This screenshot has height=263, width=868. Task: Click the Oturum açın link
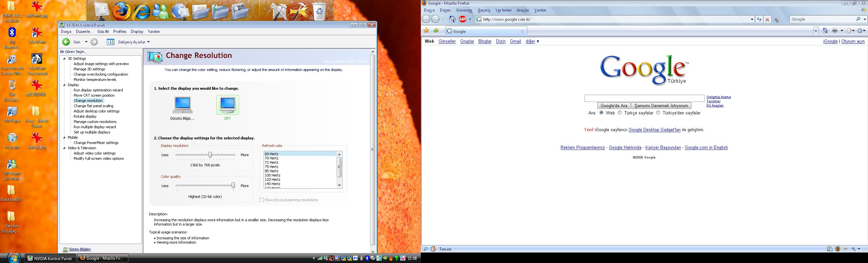coord(853,41)
